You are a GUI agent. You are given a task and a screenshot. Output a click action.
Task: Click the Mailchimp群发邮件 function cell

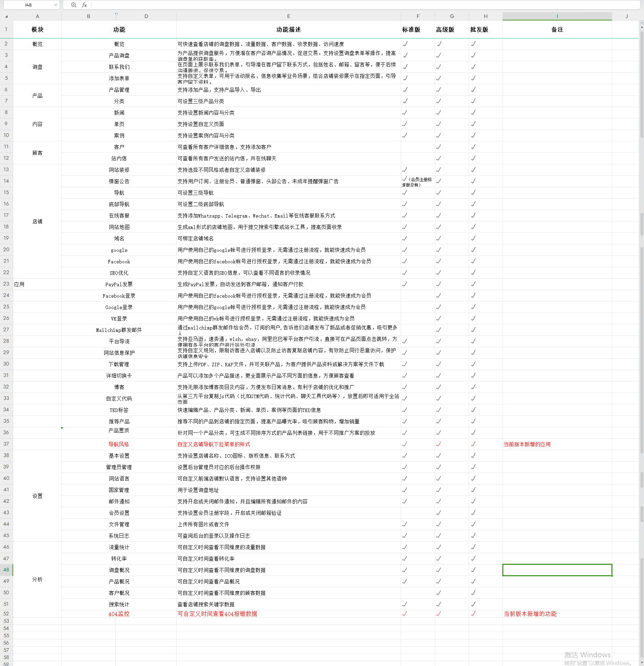(x=119, y=330)
